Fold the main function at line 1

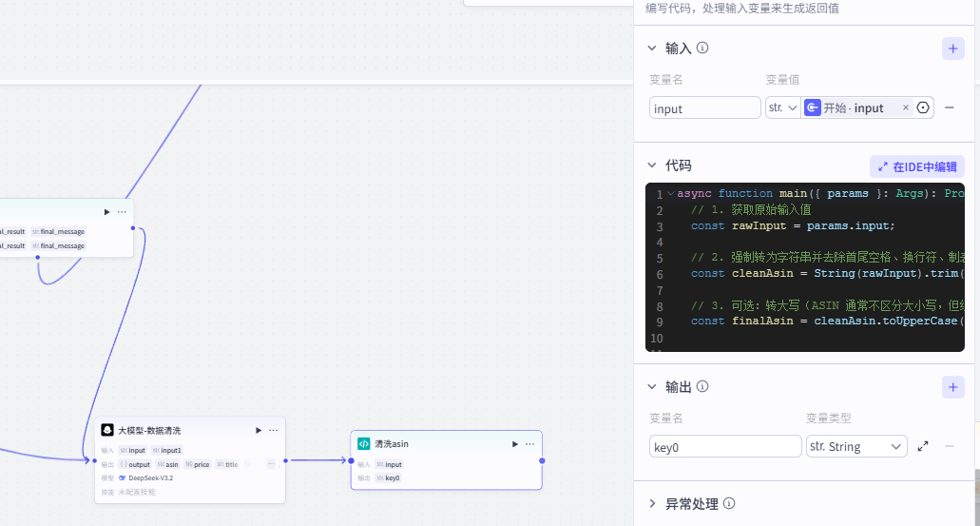click(671, 193)
